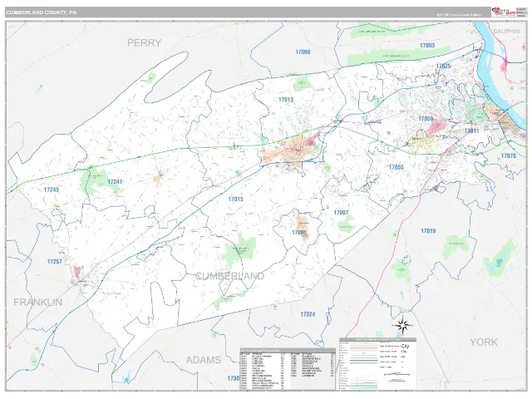Select ZIP code label 17070
The image size is (532, 399).
pos(508,156)
